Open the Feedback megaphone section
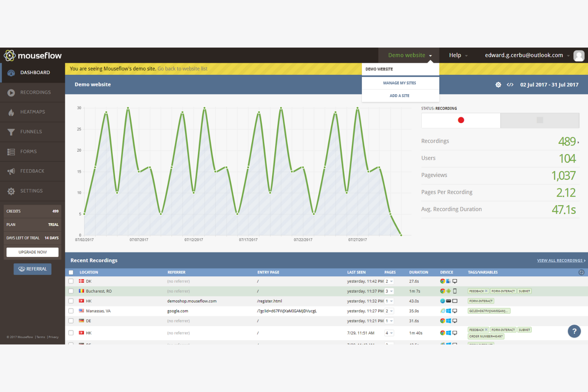This screenshot has width=588, height=392. (x=33, y=171)
